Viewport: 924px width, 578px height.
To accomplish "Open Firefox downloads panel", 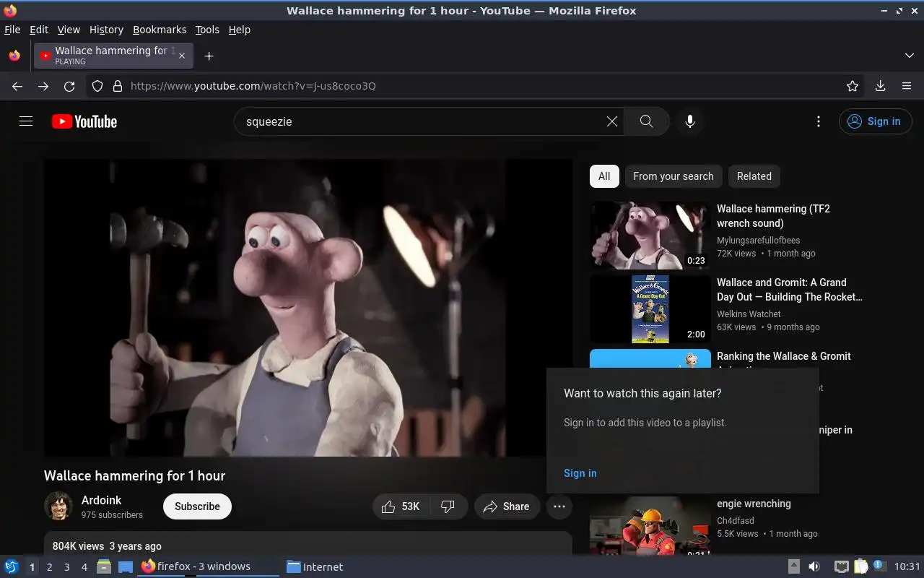I will (881, 86).
